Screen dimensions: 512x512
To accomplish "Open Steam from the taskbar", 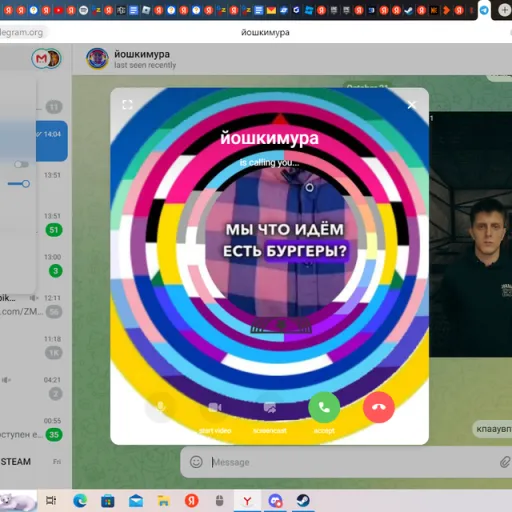I will pyautogui.click(x=303, y=500).
